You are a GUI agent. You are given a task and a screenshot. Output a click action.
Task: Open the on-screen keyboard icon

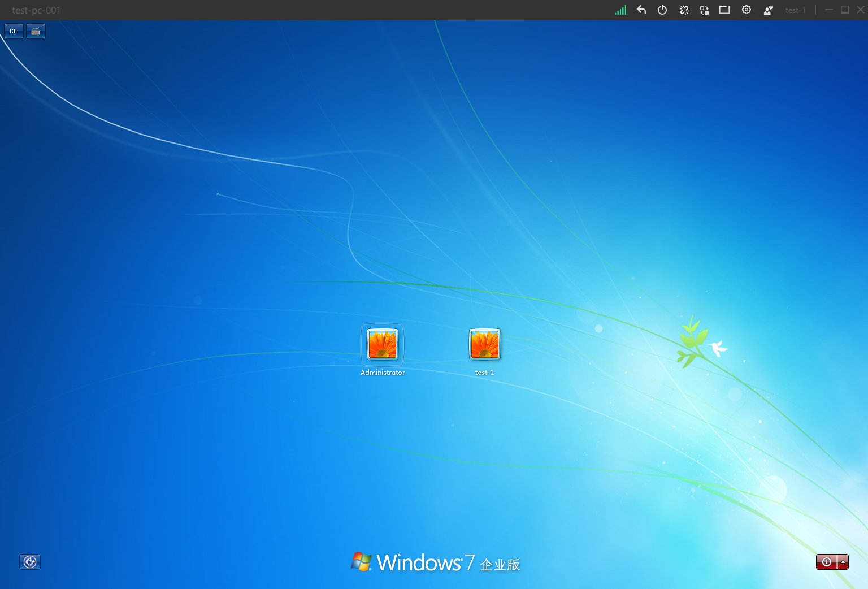click(x=36, y=31)
